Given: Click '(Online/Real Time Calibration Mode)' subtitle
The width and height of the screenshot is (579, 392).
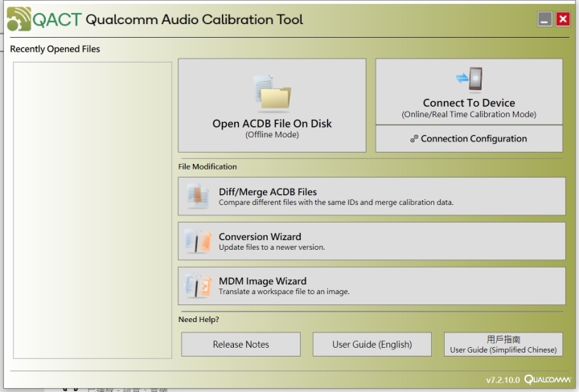Looking at the screenshot, I should [469, 114].
